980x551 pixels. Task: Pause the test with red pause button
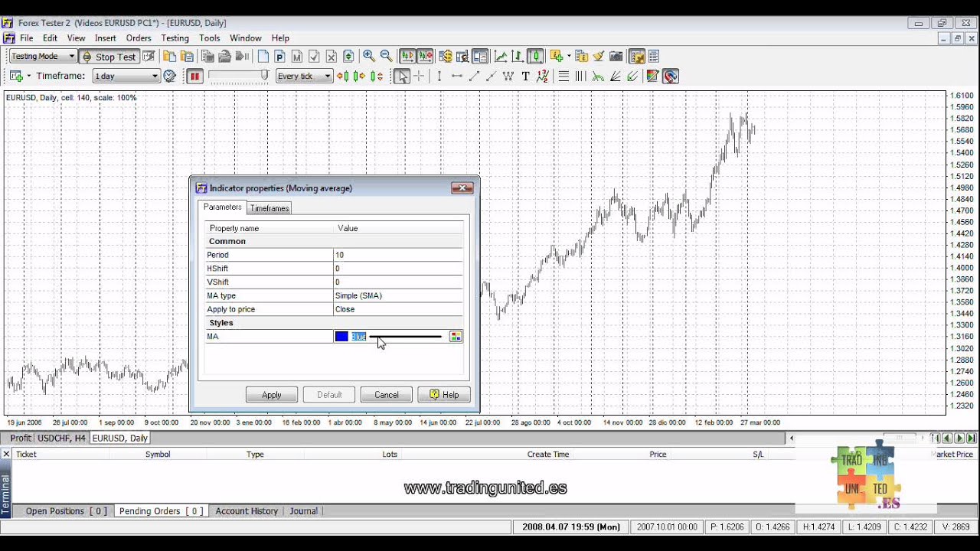194,76
